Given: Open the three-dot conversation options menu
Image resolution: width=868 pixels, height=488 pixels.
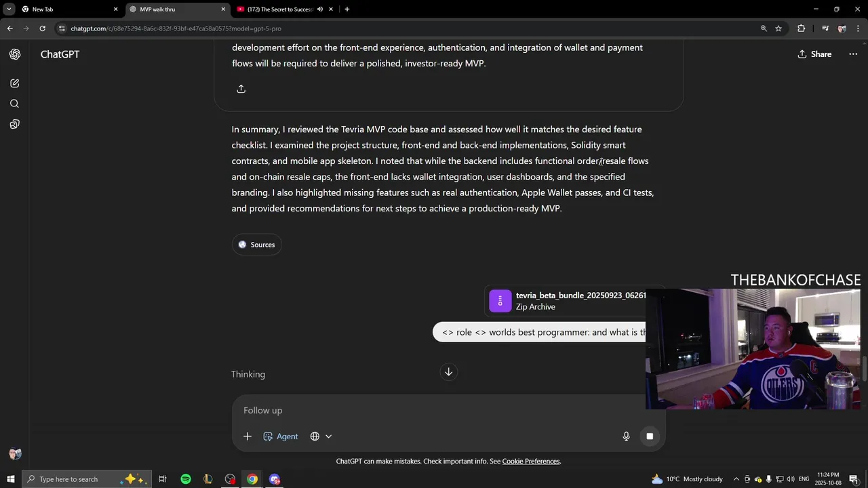Looking at the screenshot, I should [x=853, y=54].
